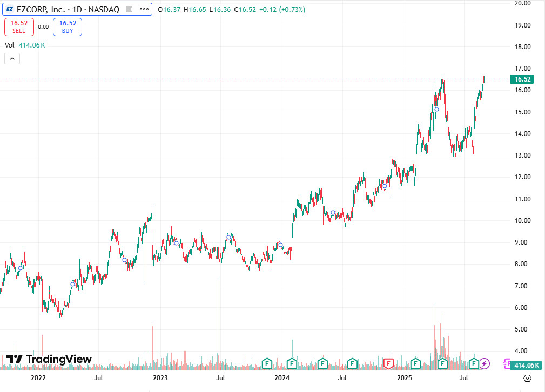Click the open value 16.37
The width and height of the screenshot is (545, 392).
pyautogui.click(x=172, y=9)
